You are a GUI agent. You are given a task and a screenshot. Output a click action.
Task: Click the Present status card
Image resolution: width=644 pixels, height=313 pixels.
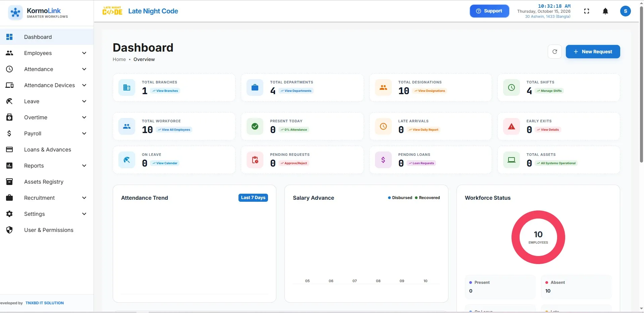click(x=500, y=287)
